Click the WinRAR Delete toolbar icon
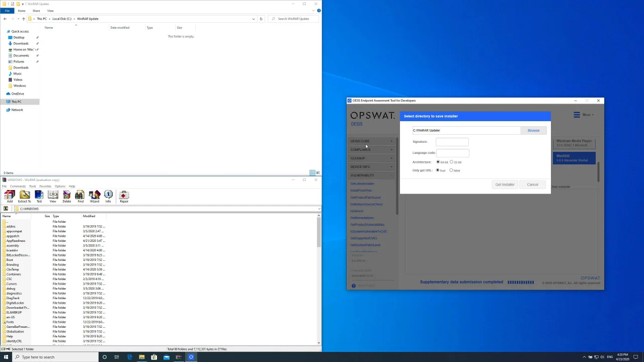644x362 pixels. click(66, 197)
